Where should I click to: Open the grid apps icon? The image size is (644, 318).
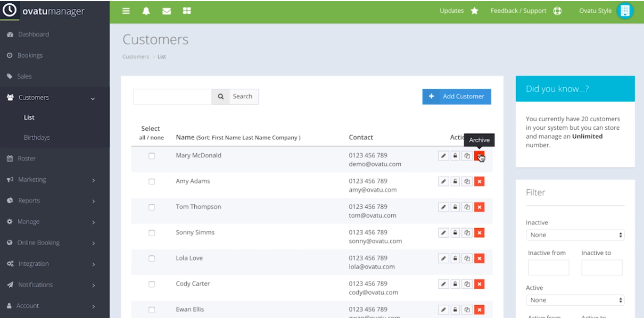point(187,11)
